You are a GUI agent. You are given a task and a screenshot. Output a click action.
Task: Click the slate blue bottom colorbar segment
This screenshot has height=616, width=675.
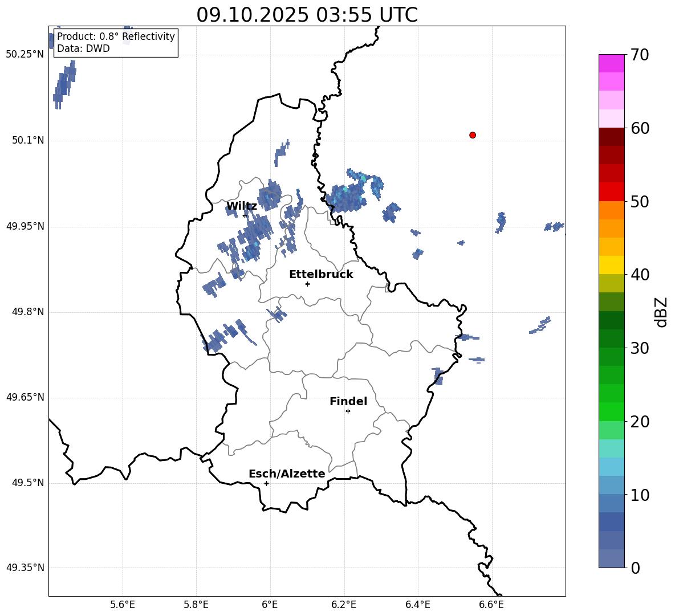coord(611,558)
